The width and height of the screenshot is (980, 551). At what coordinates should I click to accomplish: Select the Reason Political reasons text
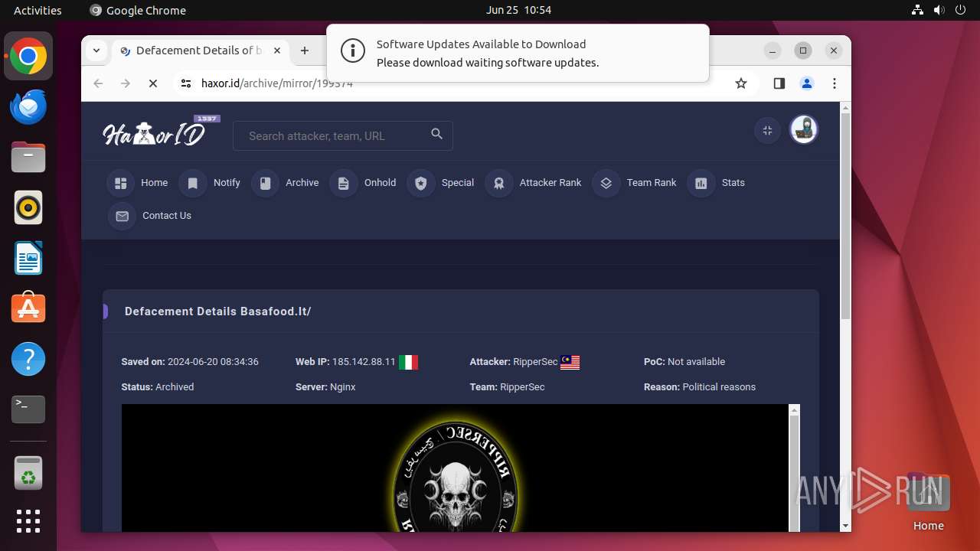700,387
